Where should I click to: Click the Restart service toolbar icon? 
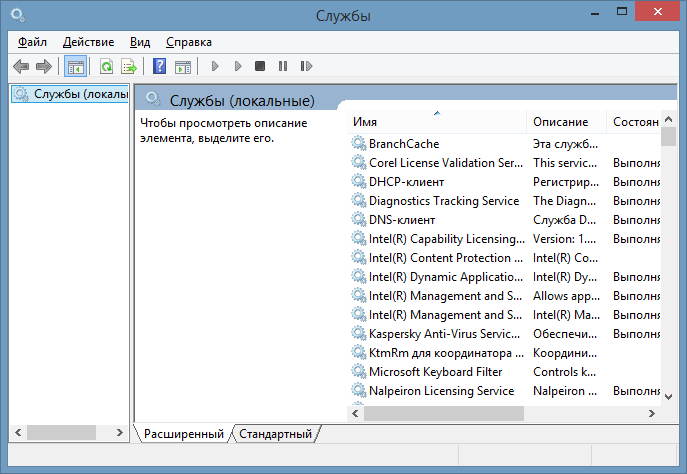tap(306, 66)
